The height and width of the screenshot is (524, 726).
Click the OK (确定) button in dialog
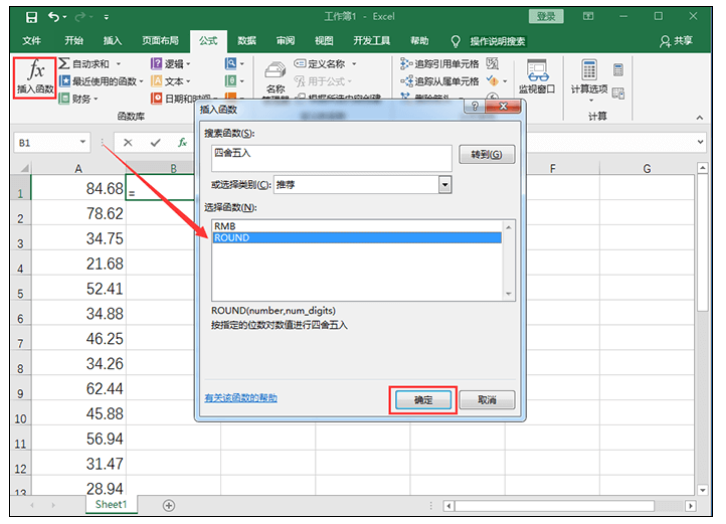tap(423, 400)
